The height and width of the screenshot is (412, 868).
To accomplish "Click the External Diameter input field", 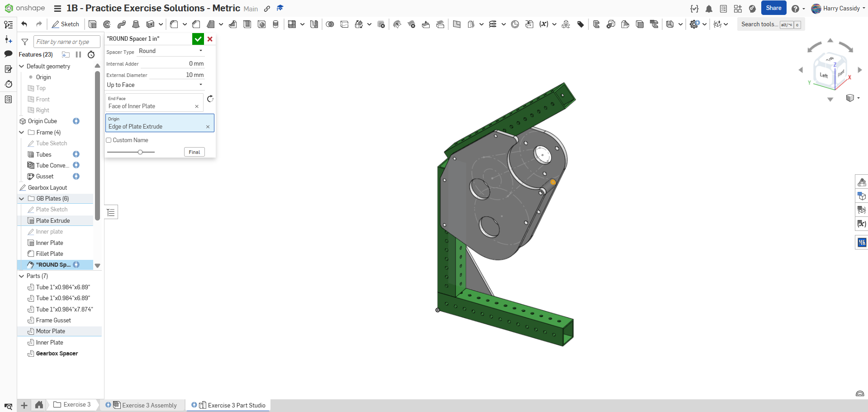I will (177, 75).
